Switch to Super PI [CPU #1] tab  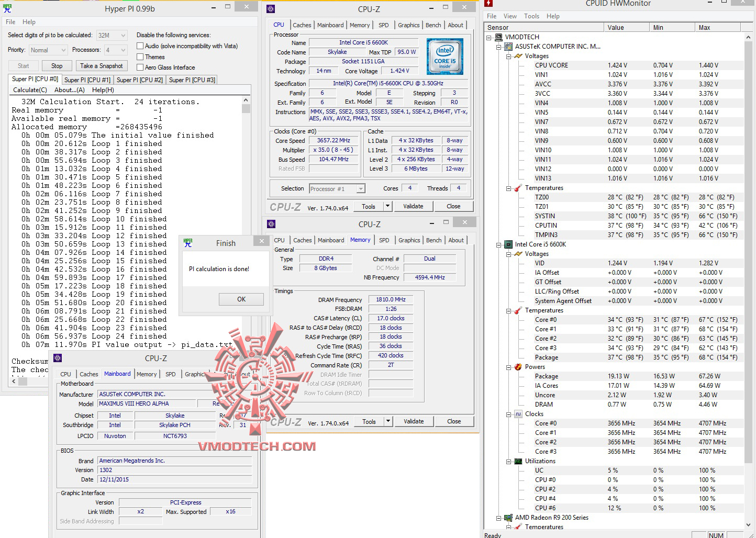coord(87,80)
